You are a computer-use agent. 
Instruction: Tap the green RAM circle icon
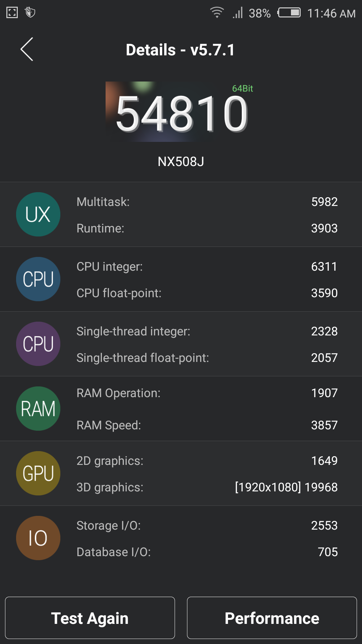pos(38,409)
